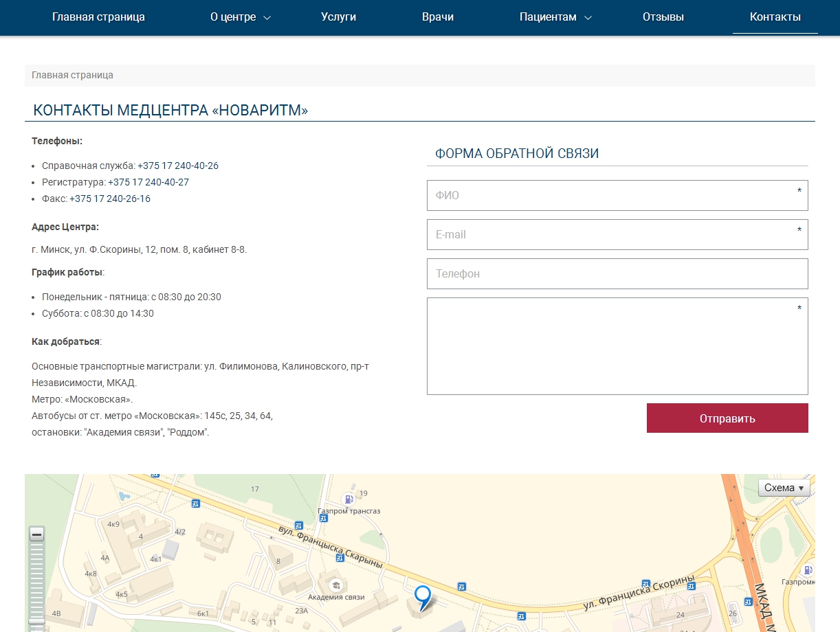Open the Схема map type dropdown
Viewport: 840px width, 632px height.
click(784, 488)
